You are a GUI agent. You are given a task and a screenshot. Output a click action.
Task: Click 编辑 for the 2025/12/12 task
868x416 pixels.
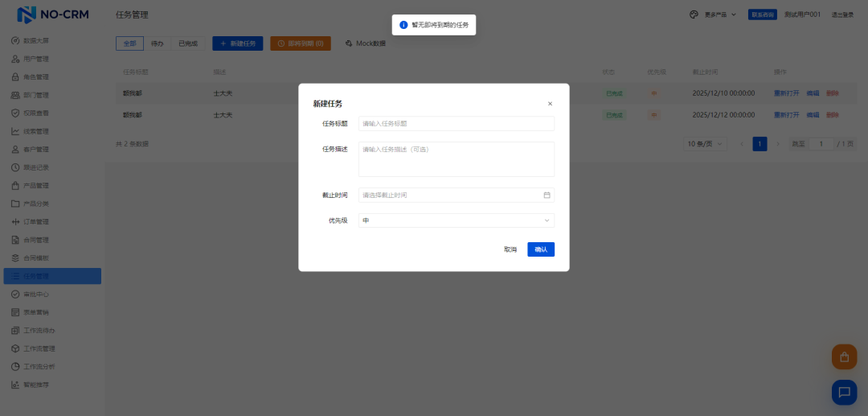tap(813, 115)
